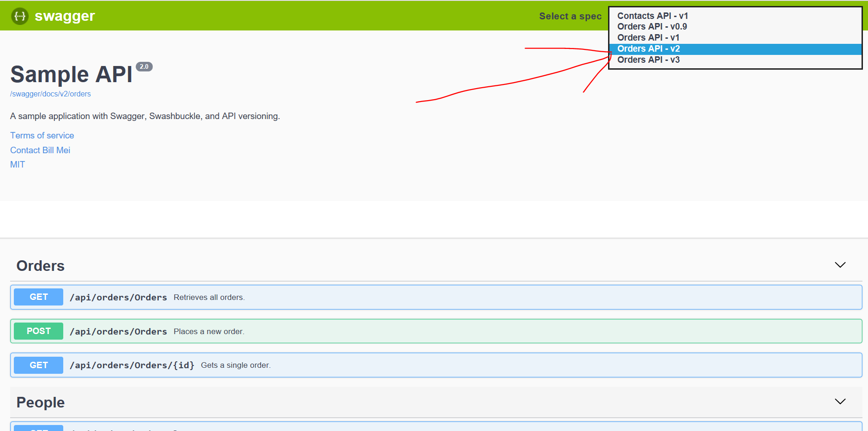Click the 2.0 version badge

144,66
